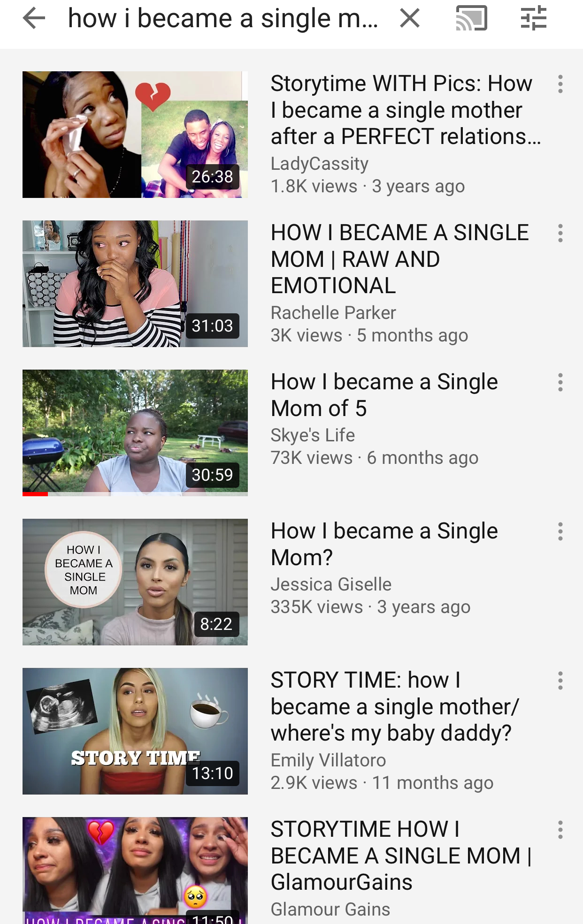Click the search text field

(x=223, y=19)
